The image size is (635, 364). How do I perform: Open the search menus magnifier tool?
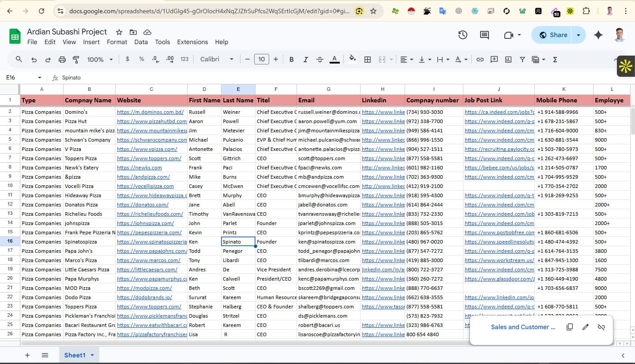(x=19, y=59)
